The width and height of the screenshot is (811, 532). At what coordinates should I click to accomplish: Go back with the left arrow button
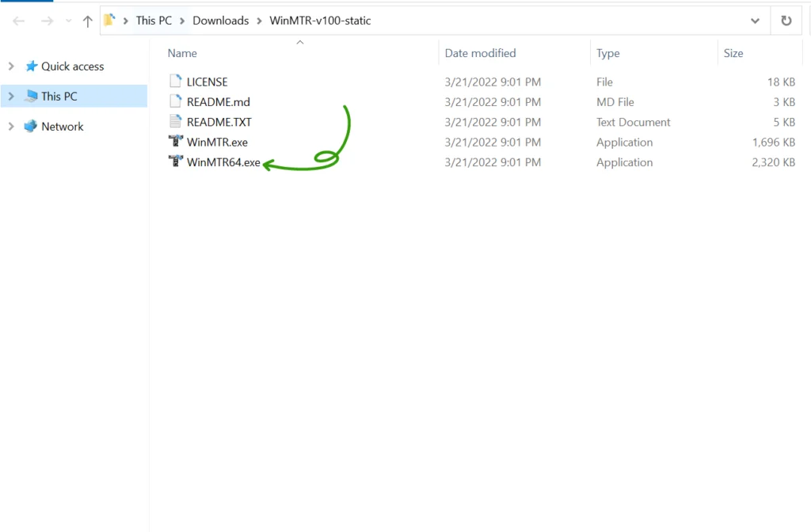click(x=19, y=21)
